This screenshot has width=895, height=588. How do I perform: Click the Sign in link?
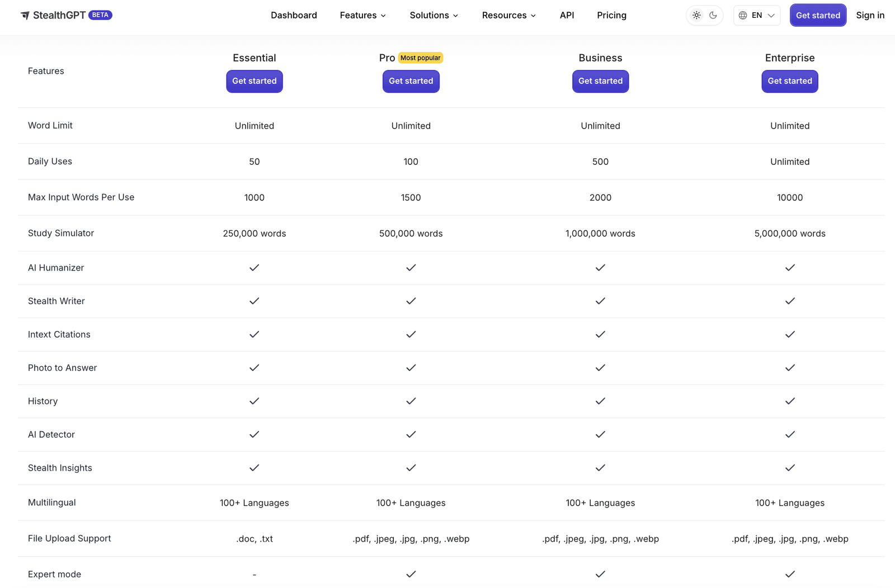(x=870, y=15)
